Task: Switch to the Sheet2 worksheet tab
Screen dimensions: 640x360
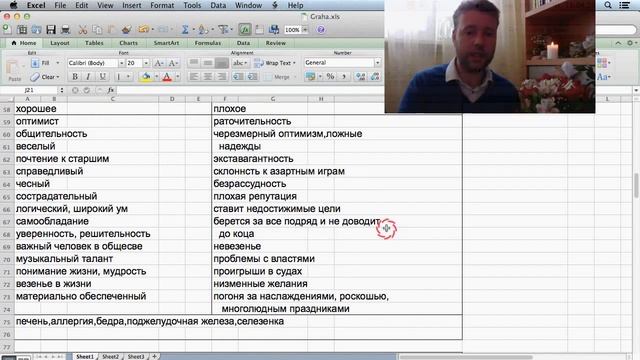Action: tap(110, 356)
